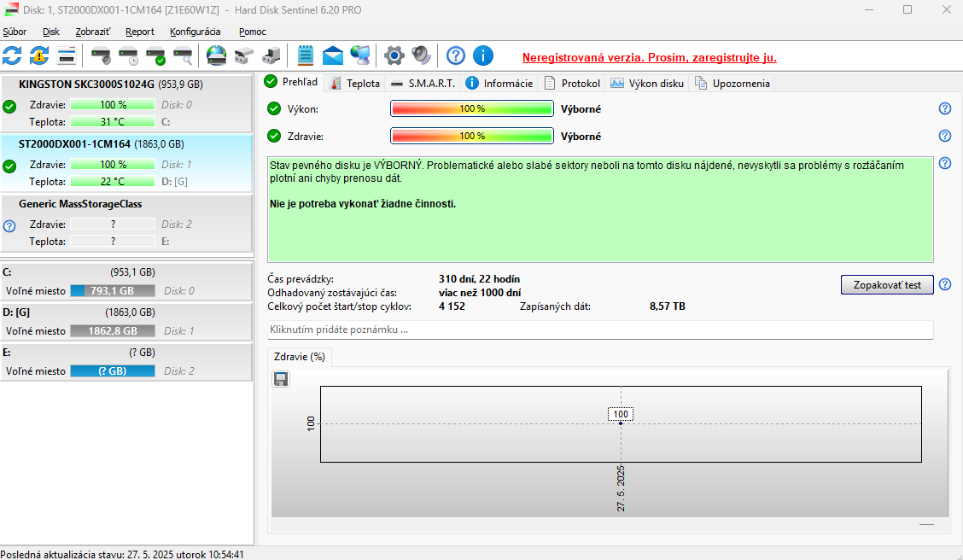Switch to the Informácie tab

click(499, 84)
